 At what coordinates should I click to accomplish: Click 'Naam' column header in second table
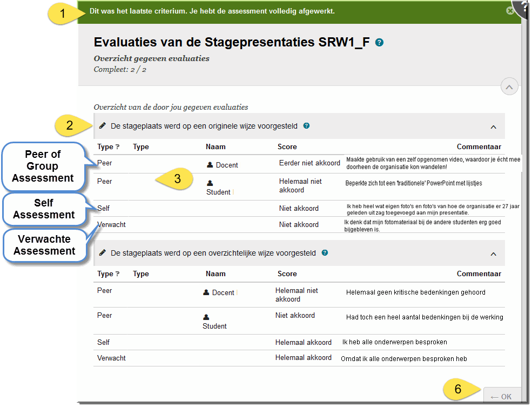216,273
